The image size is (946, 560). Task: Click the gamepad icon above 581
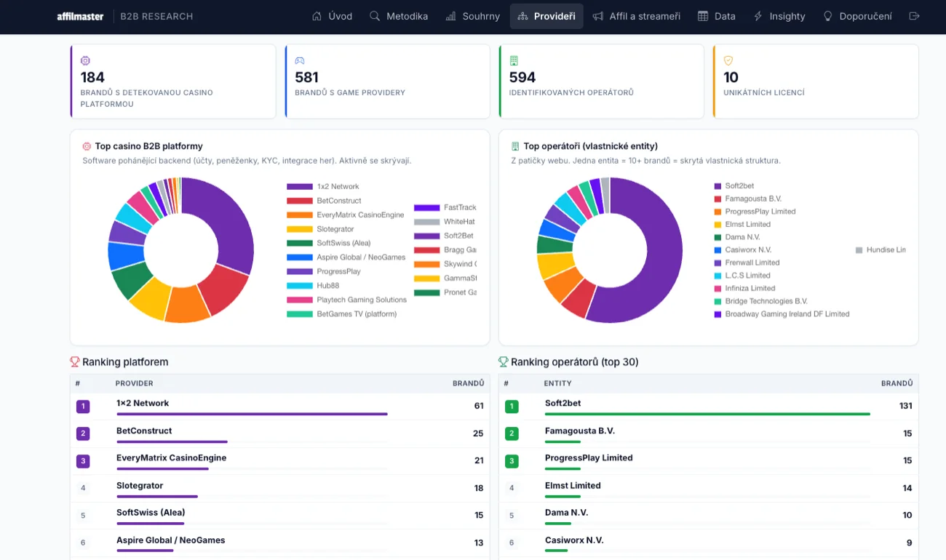[300, 61]
